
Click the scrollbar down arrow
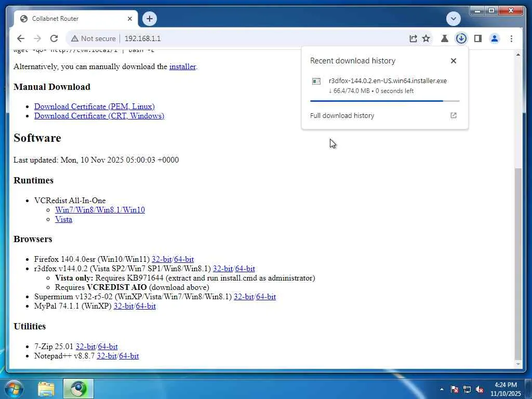coord(518,364)
